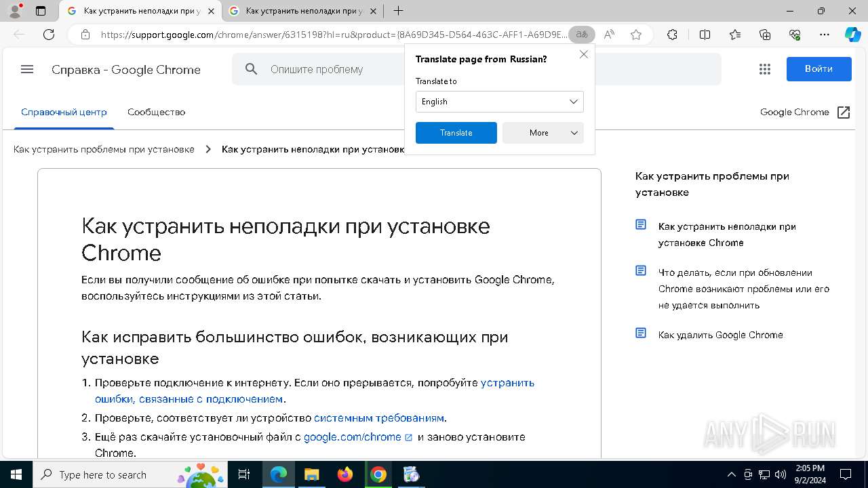Expand the More options dropdown
The width and height of the screenshot is (868, 488).
[x=542, y=133]
